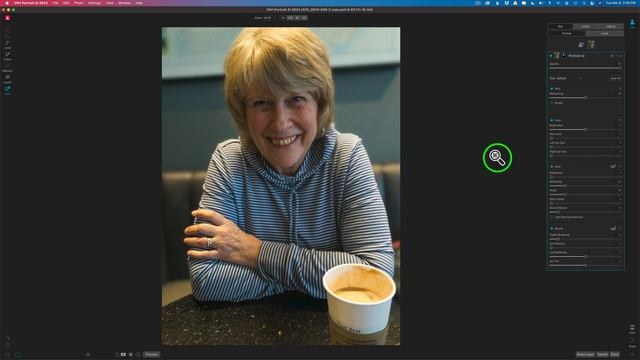
Task: Switch to the Levels tab
Action: (585, 27)
